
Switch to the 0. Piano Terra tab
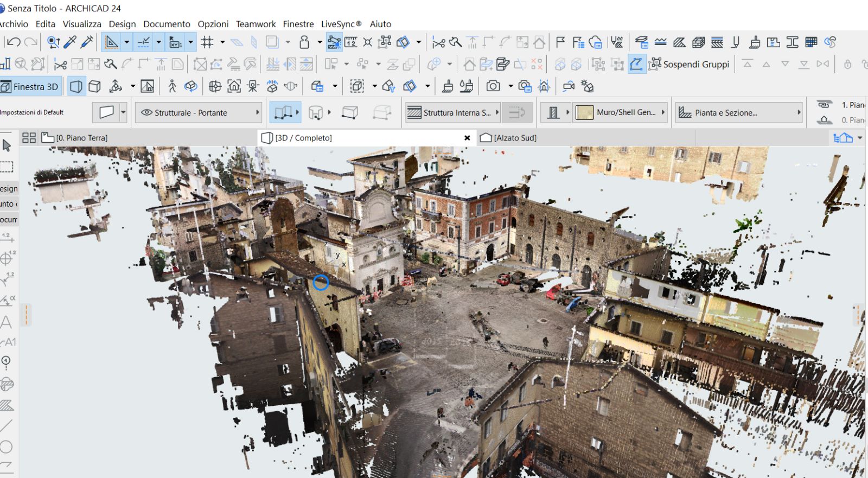coord(81,138)
